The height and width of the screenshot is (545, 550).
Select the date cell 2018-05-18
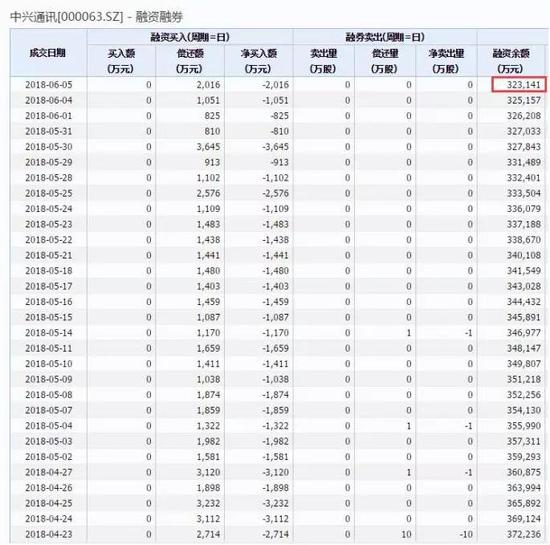coord(48,271)
